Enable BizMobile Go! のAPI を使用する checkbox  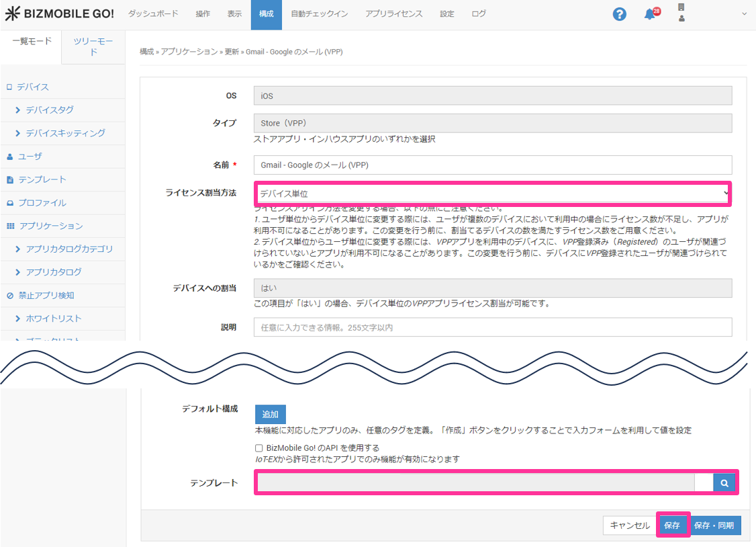[x=258, y=448]
